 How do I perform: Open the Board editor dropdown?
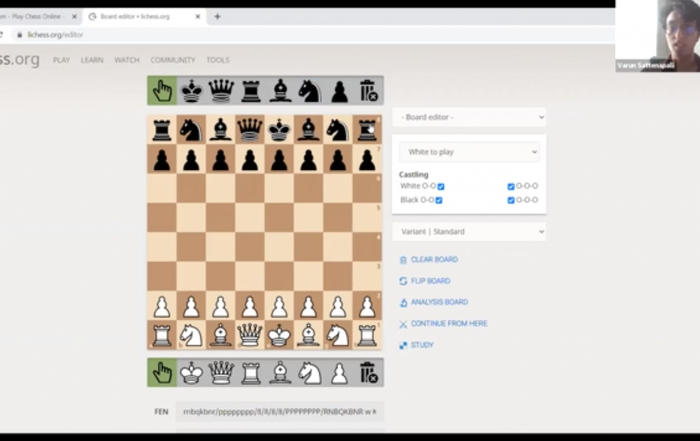coord(469,117)
